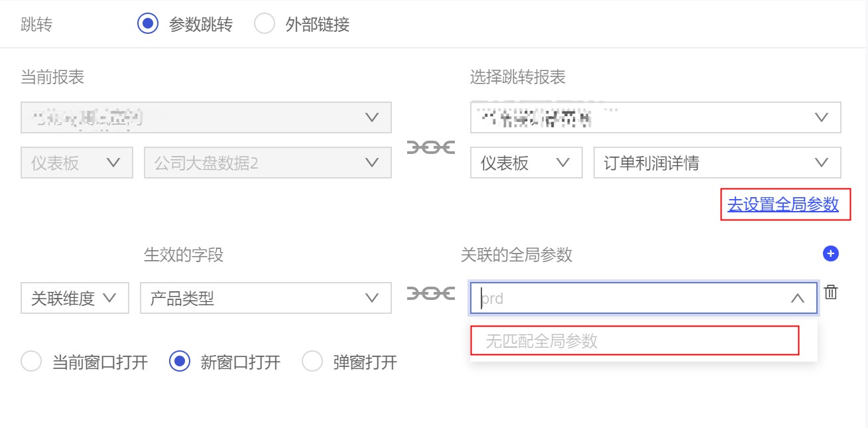Open the 仪表板 type dropdown under 选择跳转报表
868x428 pixels.
pos(526,163)
